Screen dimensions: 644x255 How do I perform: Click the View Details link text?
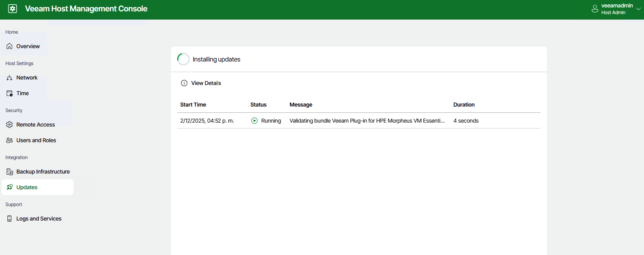click(x=206, y=83)
